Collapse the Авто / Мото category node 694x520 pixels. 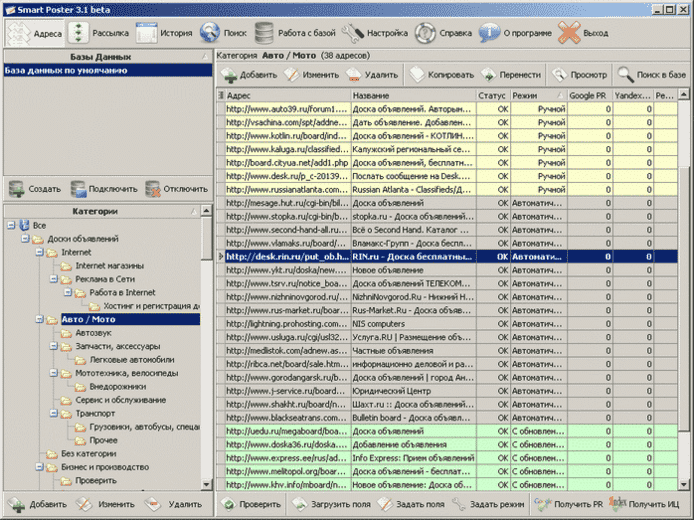39,319
